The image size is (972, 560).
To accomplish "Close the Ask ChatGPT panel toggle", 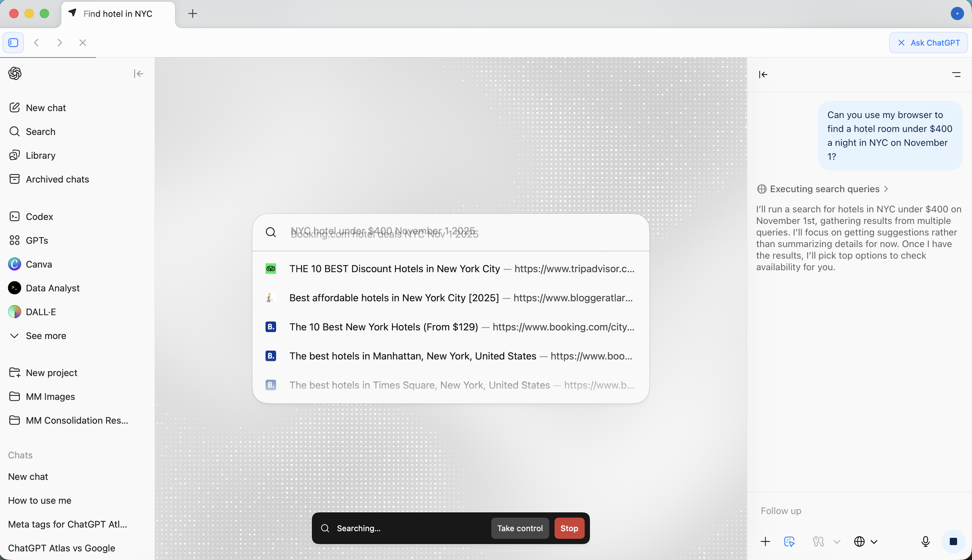I will (x=928, y=43).
